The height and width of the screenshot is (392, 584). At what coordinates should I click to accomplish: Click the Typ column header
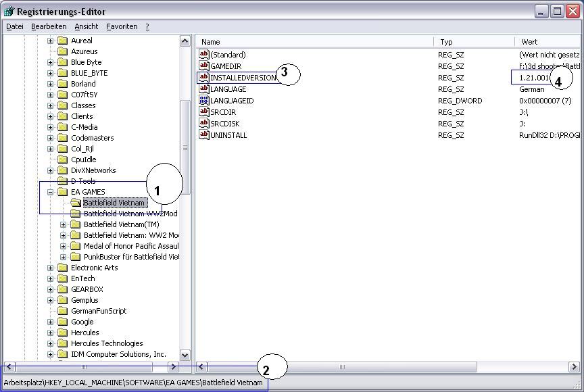coord(474,42)
